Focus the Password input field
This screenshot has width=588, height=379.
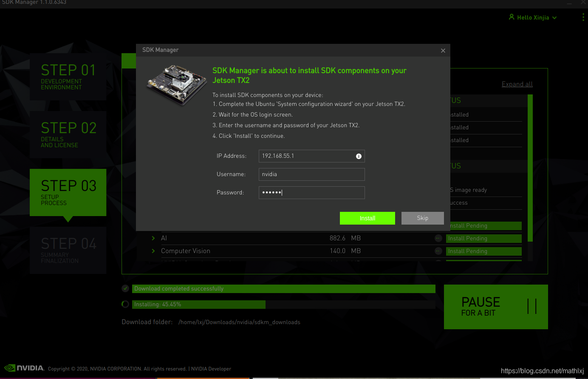pos(311,193)
